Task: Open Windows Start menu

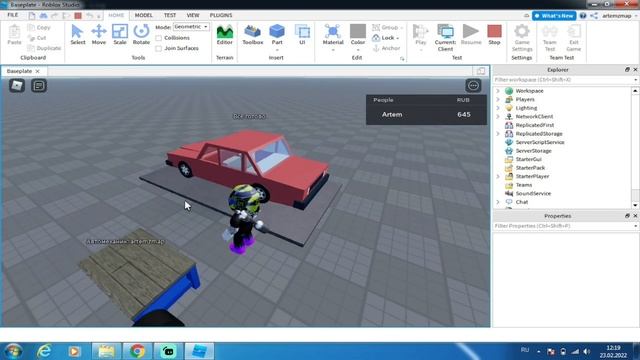Action: 13,351
